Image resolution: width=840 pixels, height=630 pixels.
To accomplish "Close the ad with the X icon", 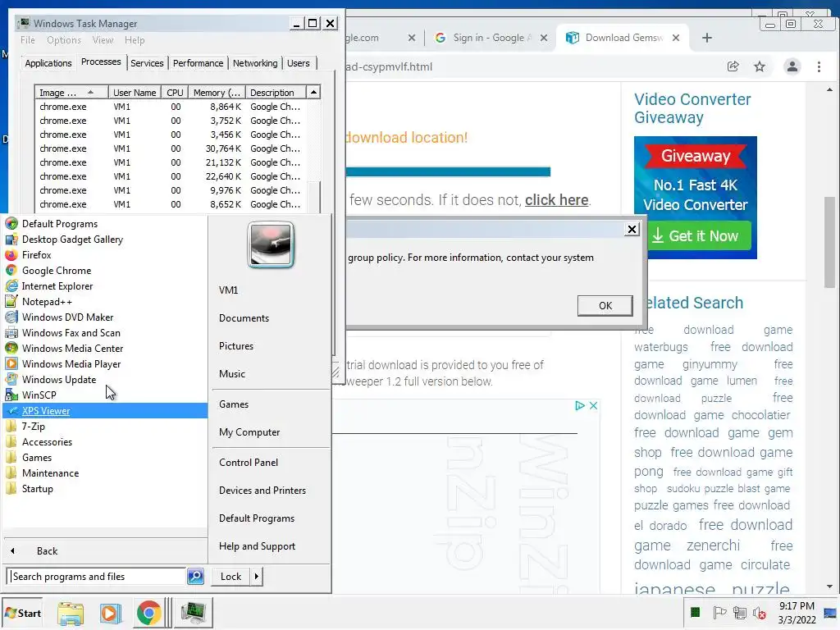I will (593, 405).
